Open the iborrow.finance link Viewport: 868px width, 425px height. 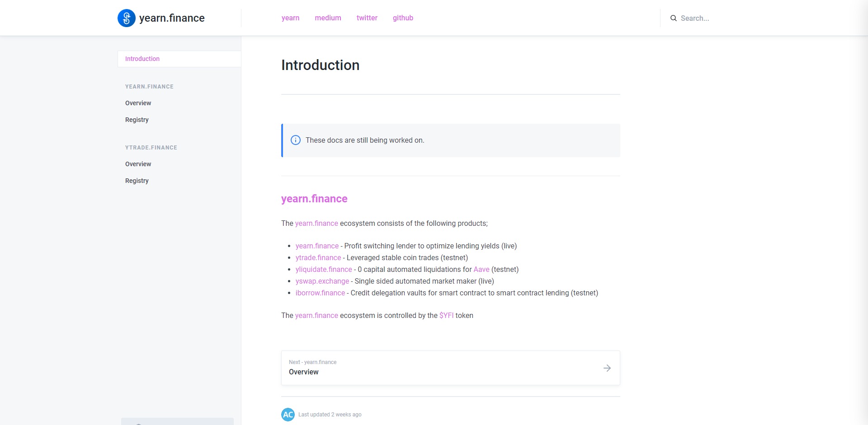click(320, 293)
